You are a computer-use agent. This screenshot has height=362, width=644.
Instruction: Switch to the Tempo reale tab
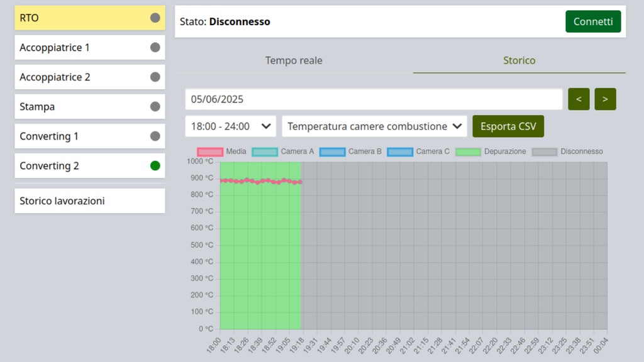(x=294, y=61)
